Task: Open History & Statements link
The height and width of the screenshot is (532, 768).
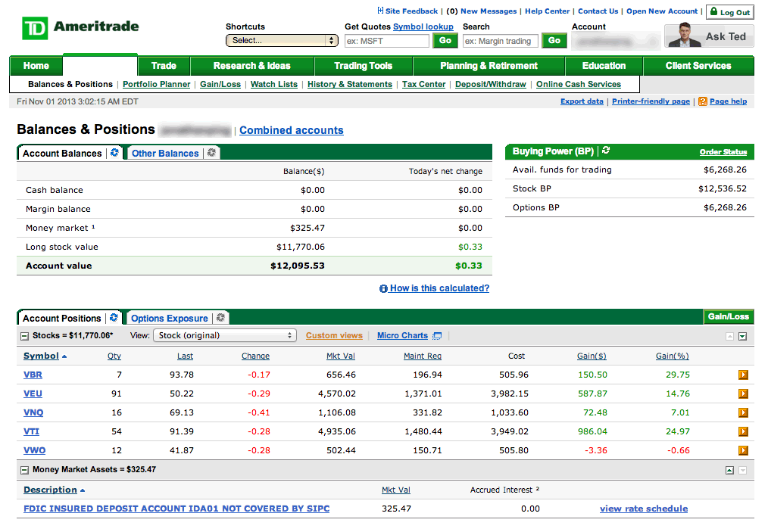Action: [350, 84]
